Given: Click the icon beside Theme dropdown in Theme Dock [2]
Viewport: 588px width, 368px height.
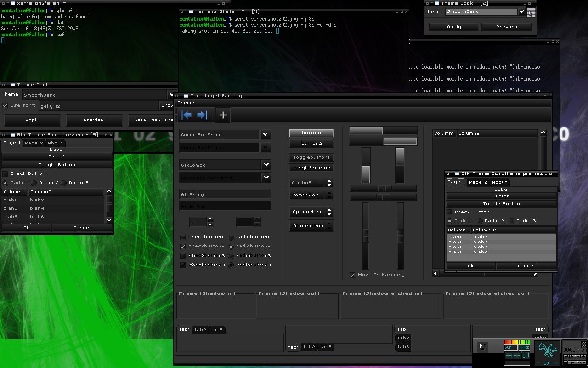Looking at the screenshot, I should click(531, 12).
